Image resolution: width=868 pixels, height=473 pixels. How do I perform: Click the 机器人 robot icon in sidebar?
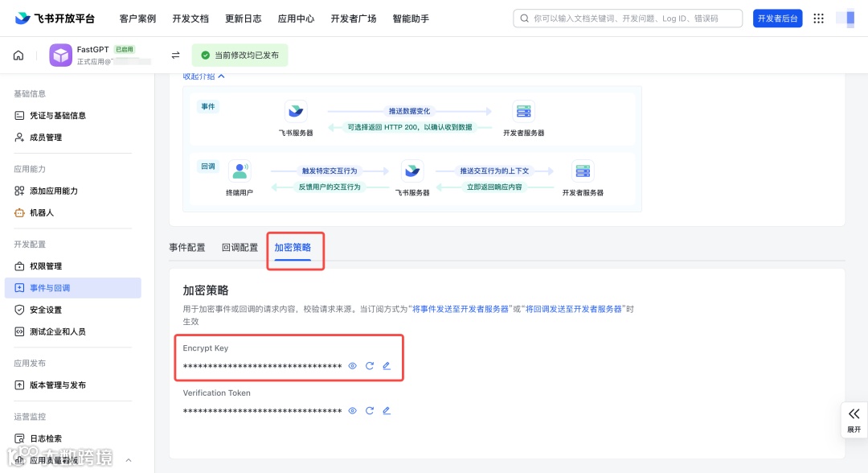[19, 212]
